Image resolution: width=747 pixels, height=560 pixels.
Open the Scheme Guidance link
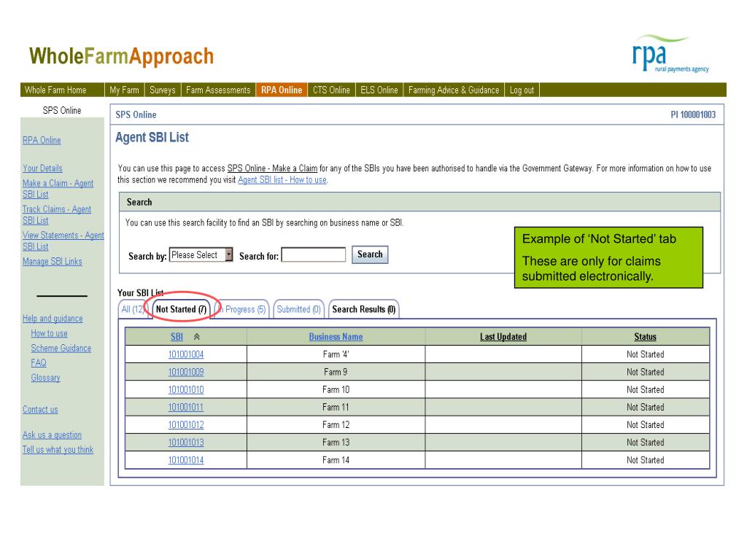click(61, 348)
